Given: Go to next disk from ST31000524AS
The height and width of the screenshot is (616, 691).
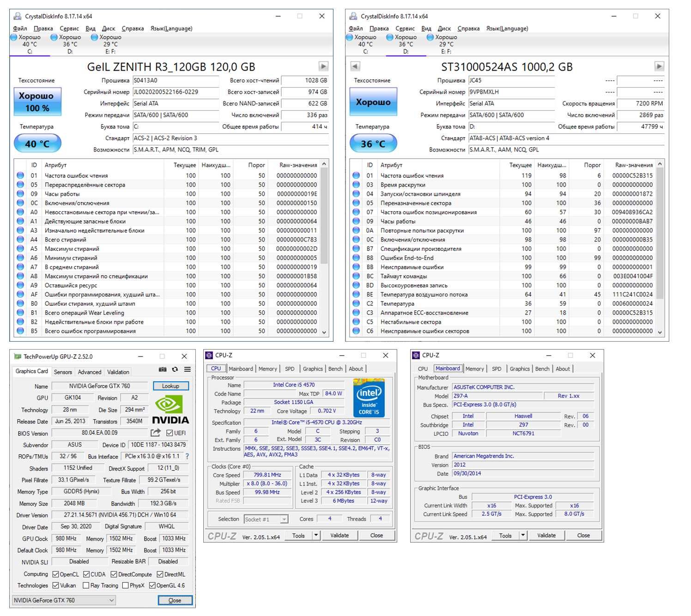Looking at the screenshot, I should coord(660,66).
